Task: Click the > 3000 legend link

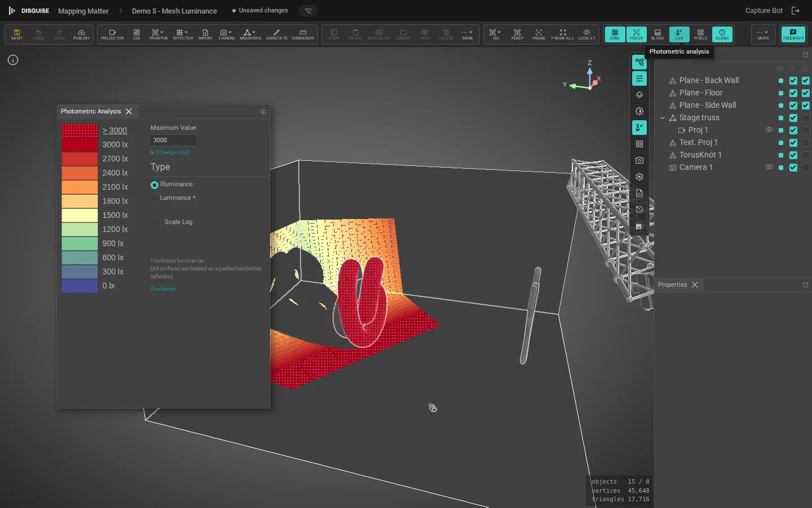Action: point(114,130)
